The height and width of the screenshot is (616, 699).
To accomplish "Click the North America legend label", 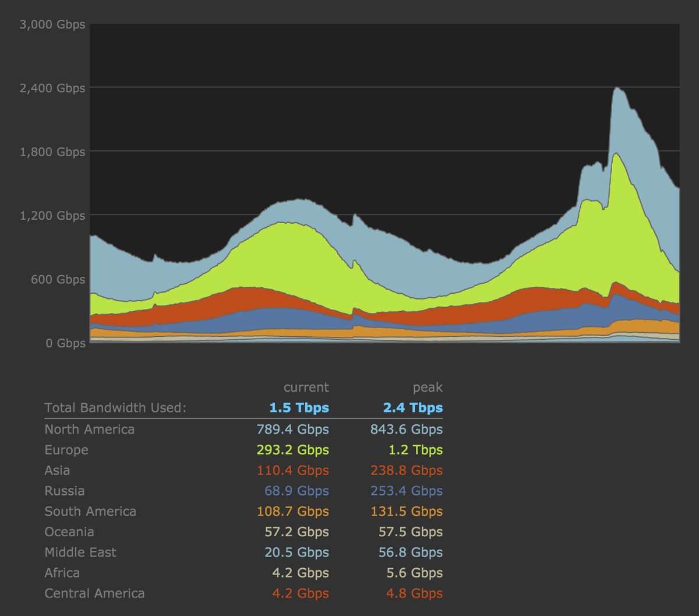I will (89, 430).
